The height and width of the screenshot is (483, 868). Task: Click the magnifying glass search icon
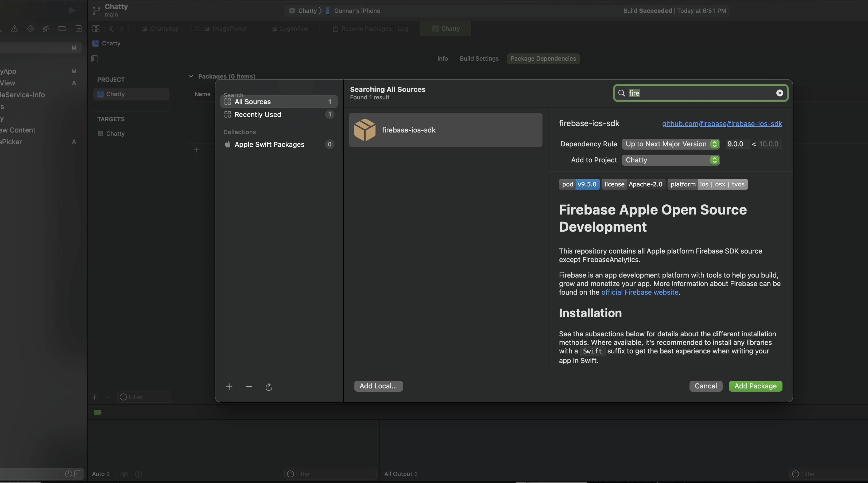click(622, 93)
